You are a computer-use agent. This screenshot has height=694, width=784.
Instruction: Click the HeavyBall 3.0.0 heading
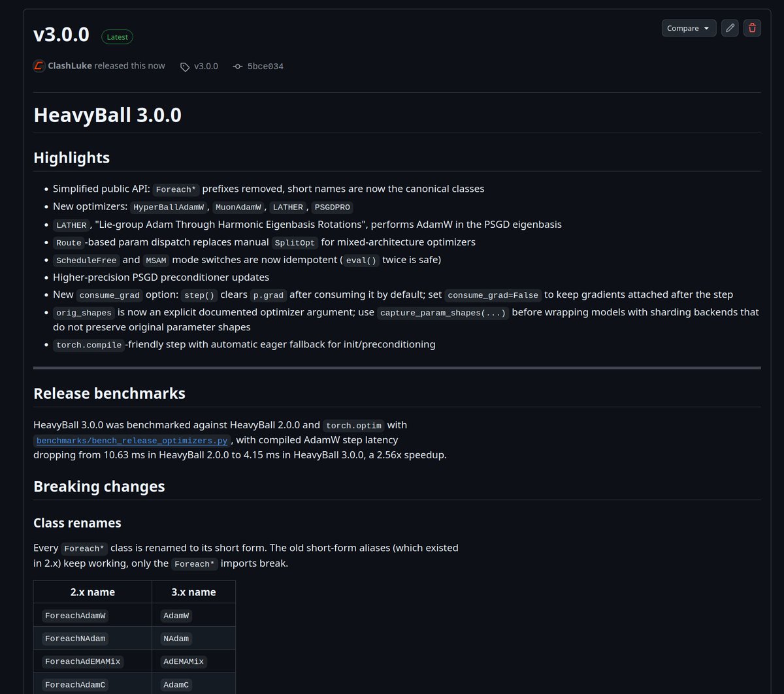click(107, 116)
